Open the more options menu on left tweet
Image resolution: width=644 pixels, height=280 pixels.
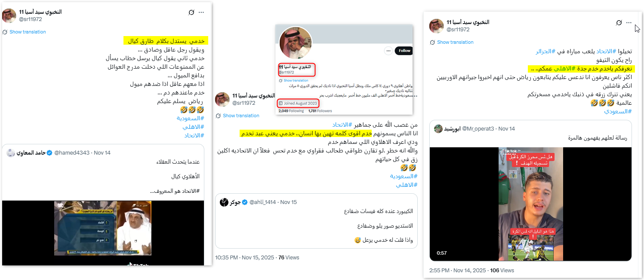(x=201, y=12)
